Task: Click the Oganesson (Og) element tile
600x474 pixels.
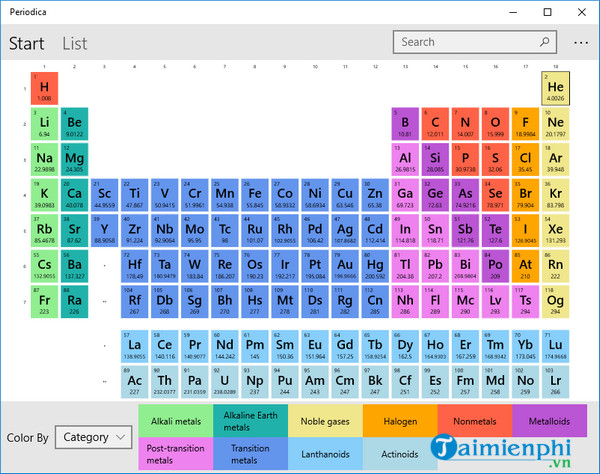Action: click(x=555, y=302)
